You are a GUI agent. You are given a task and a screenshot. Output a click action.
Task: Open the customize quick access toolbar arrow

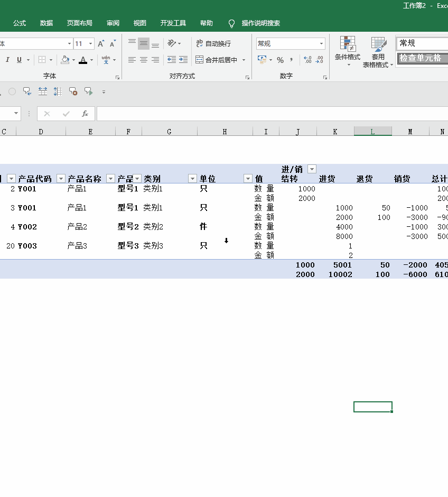(x=104, y=92)
